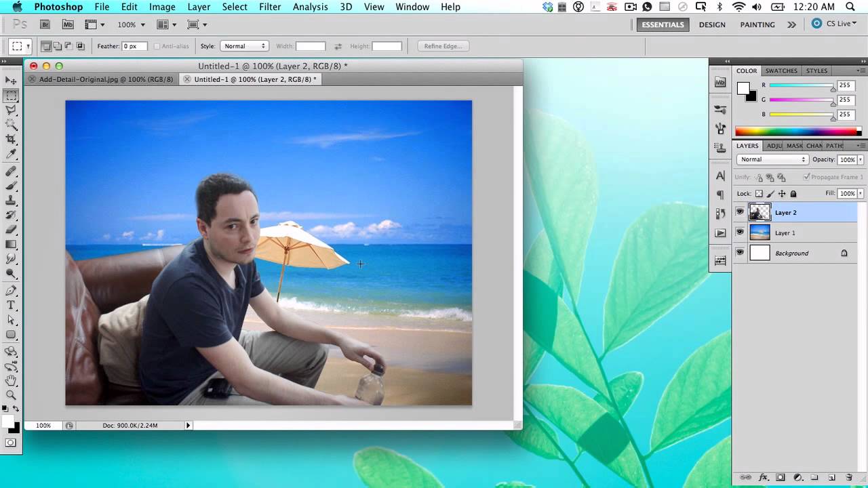868x488 pixels.
Task: Click the add layer style fx icon
Action: point(763,477)
